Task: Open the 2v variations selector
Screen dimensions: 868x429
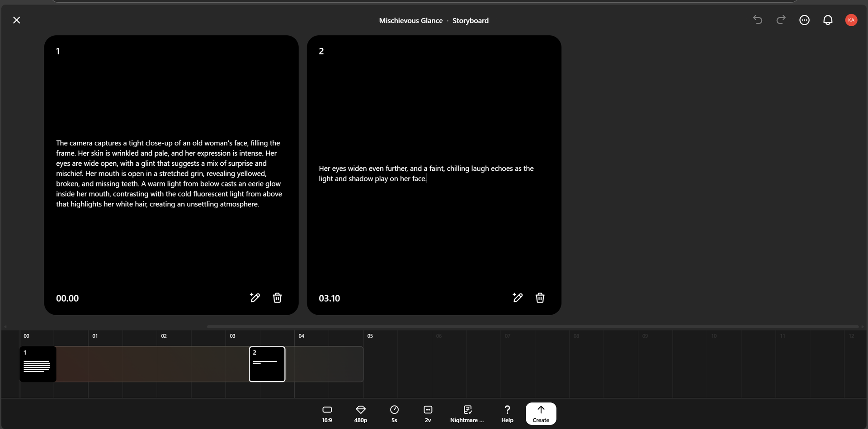Action: click(x=428, y=414)
